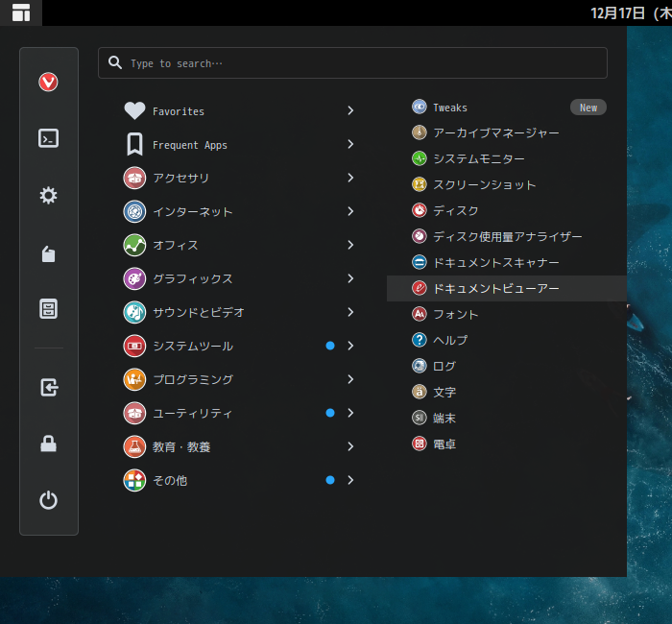Open システムモニター label text
This screenshot has height=624, width=672.
pos(479,159)
